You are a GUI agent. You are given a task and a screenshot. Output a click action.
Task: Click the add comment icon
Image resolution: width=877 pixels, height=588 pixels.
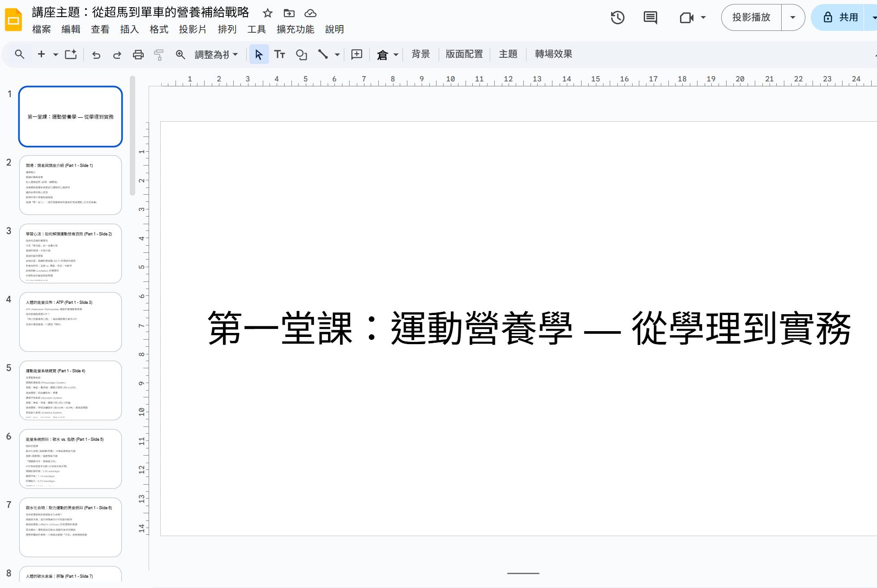pyautogui.click(x=357, y=55)
